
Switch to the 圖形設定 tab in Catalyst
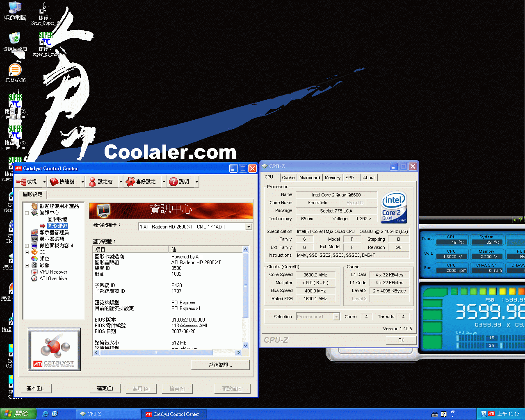pos(33,194)
